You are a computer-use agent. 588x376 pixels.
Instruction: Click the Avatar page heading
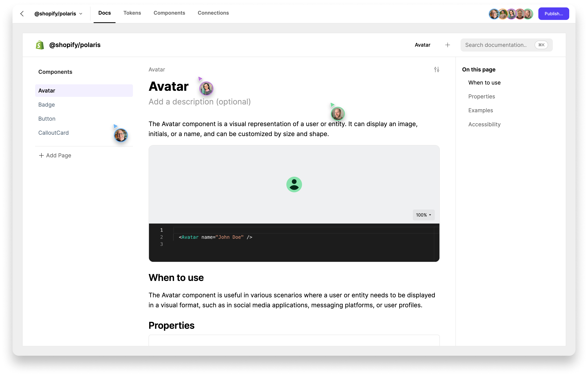[169, 86]
